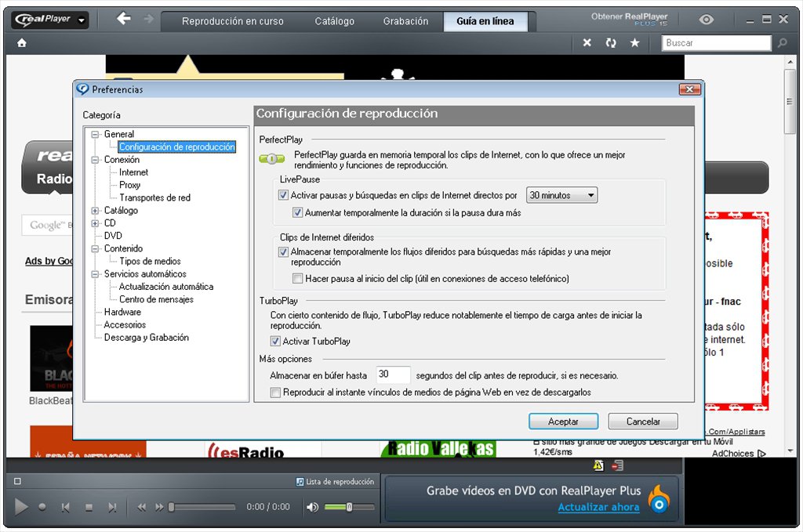
Task: Click the buffer seconds input field
Action: pyautogui.click(x=393, y=375)
